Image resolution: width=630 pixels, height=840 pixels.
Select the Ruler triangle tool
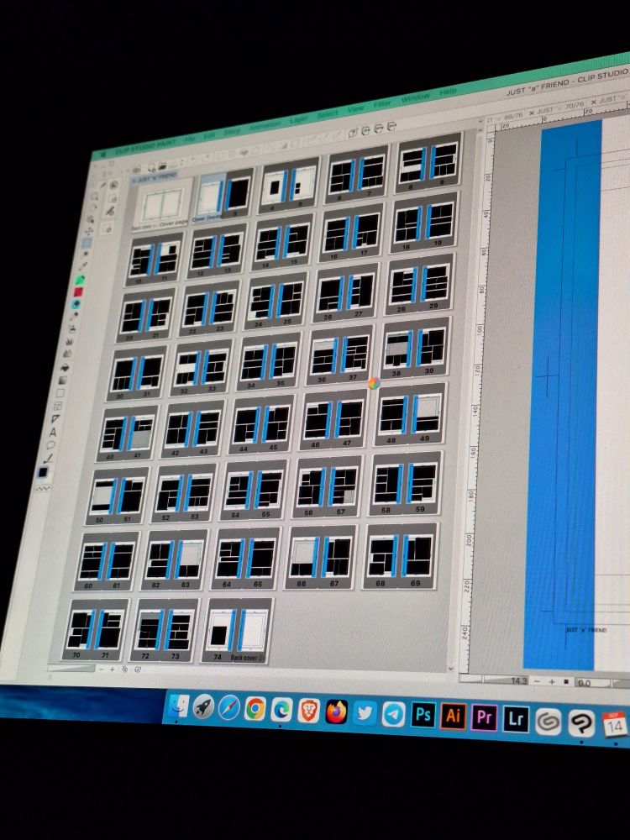[x=55, y=419]
